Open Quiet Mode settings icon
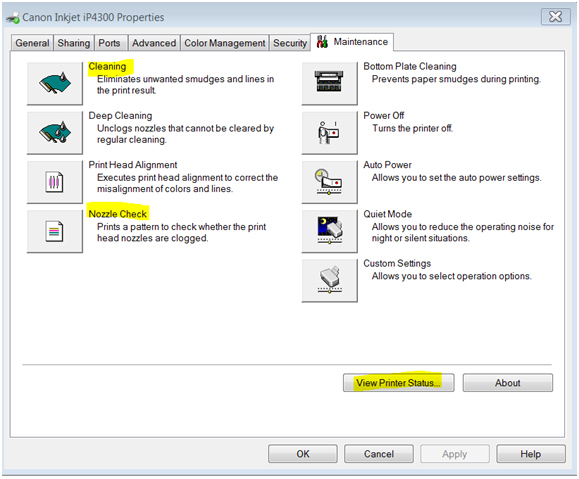Image resolution: width=579 pixels, height=479 pixels. point(329,231)
